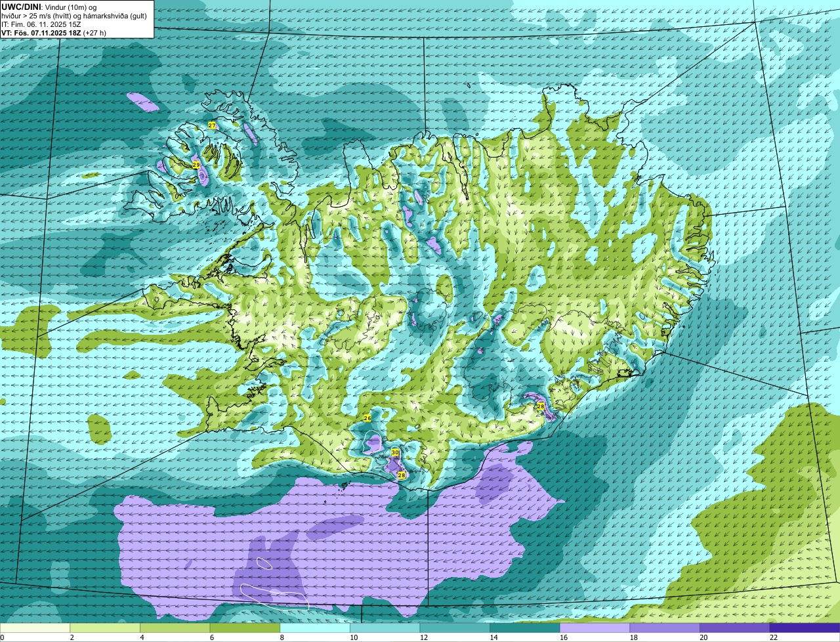Select the legend swatch between 10 and 12
Image resolution: width=840 pixels, height=642 pixels.
385,628
